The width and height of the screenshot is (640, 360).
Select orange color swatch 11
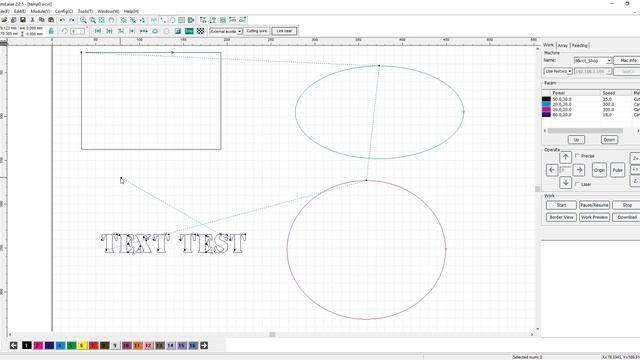point(138,345)
